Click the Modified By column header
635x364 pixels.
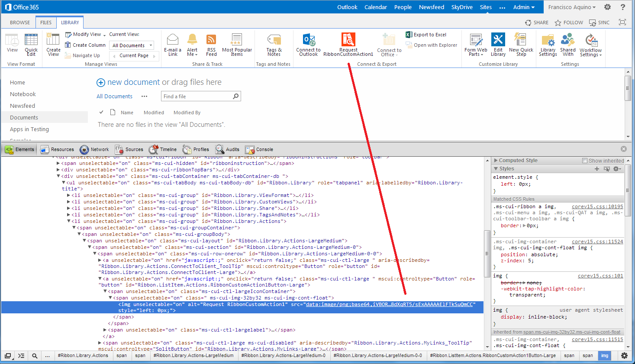click(x=187, y=113)
